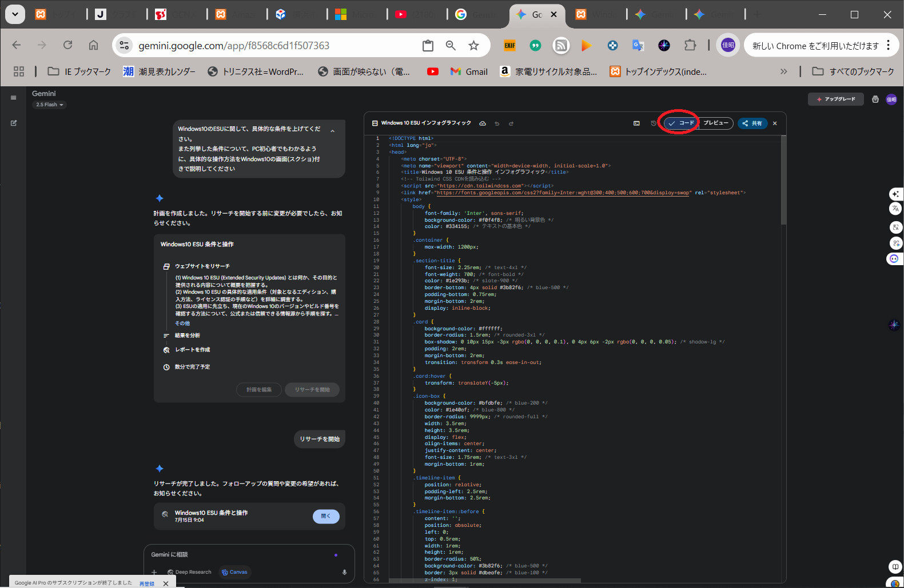Open the Google Translate extension icon

(x=638, y=46)
